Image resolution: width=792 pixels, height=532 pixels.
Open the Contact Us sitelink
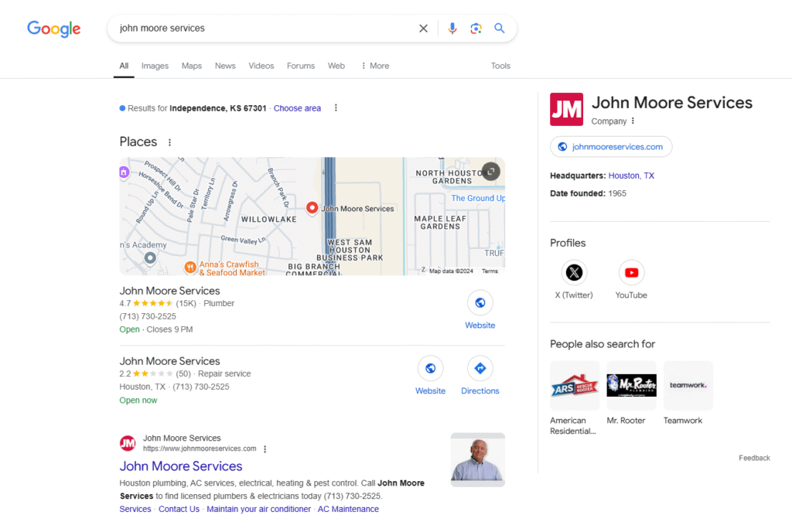click(x=179, y=510)
